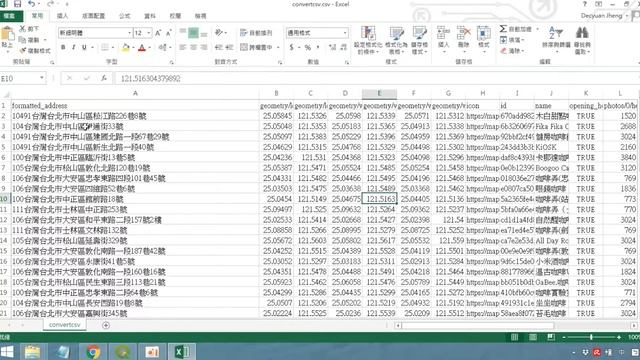Expand Font group dialog launcher
Screen dimensions: 640x360
point(171,62)
